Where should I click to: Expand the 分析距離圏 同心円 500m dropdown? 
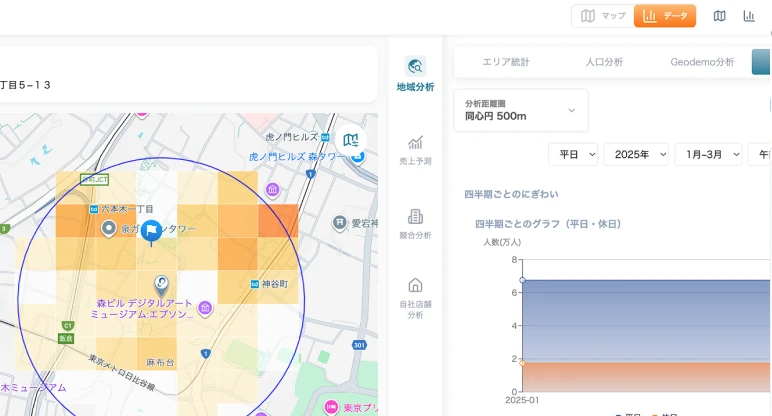(x=520, y=110)
